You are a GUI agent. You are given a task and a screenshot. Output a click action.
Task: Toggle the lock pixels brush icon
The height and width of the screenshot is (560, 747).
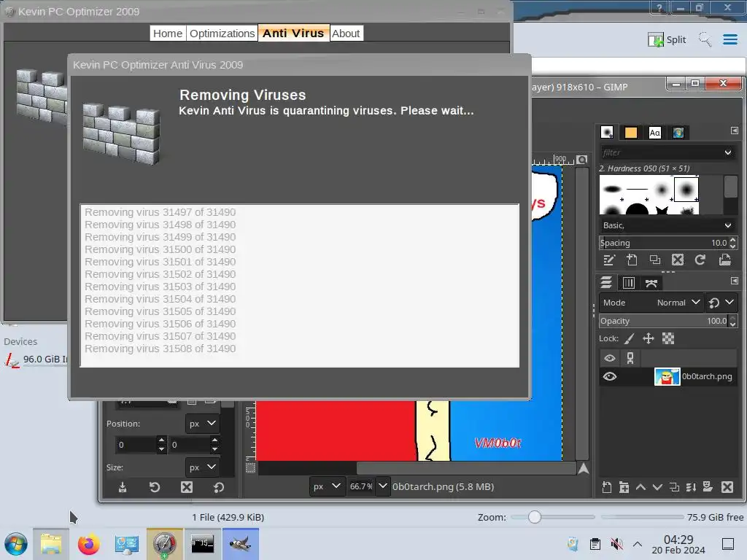coord(630,338)
